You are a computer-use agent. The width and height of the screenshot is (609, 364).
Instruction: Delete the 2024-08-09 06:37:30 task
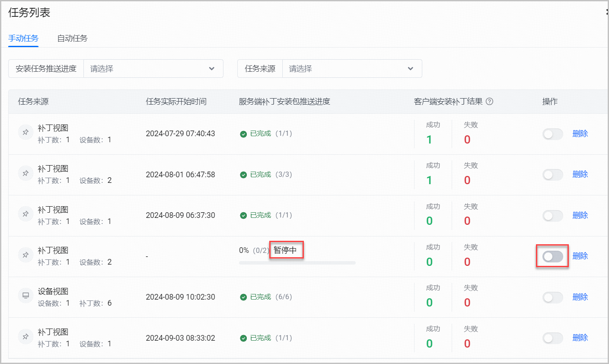(x=580, y=215)
